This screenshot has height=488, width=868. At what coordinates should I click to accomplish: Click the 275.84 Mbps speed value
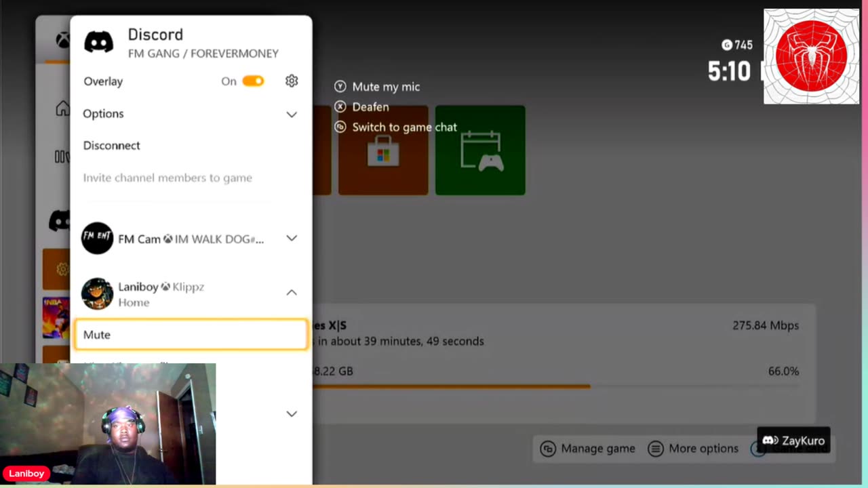766,325
